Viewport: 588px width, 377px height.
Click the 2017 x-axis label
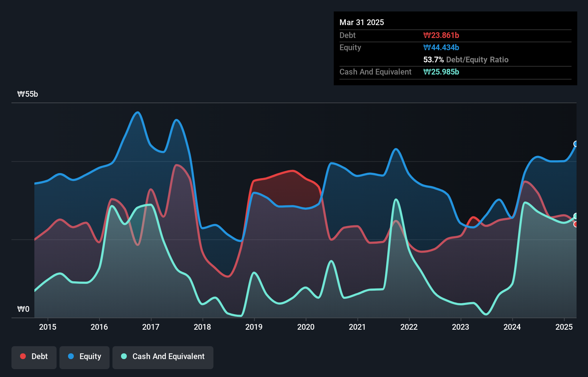click(151, 327)
